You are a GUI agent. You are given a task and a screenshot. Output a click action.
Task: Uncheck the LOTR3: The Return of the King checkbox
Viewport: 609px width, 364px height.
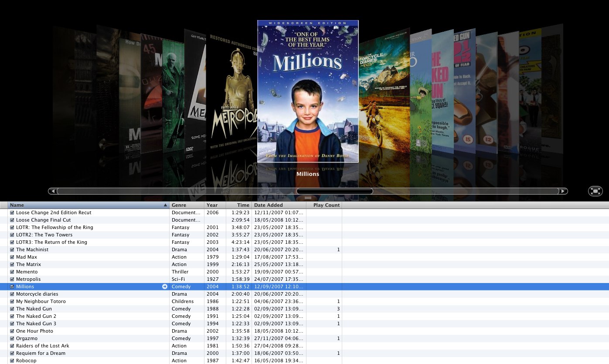[12, 242]
